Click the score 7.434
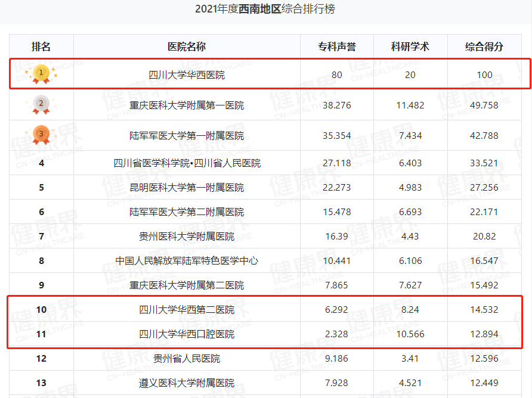Screen dimensions: 532x398 (x=410, y=136)
